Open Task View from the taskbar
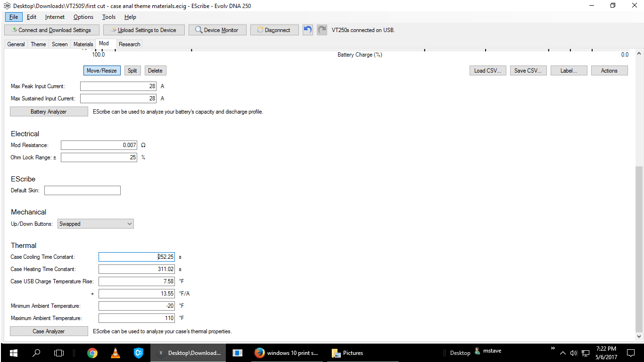This screenshot has height=362, width=644. pyautogui.click(x=59, y=353)
